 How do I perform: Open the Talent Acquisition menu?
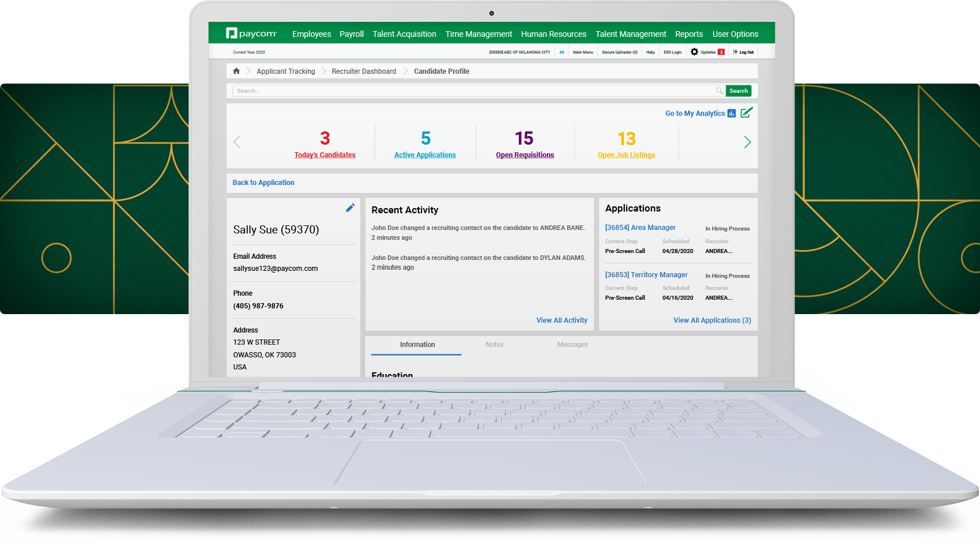[x=404, y=34]
